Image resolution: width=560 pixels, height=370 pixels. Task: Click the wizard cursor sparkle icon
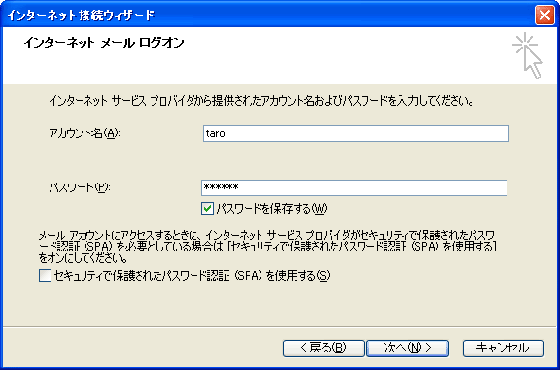point(528,55)
